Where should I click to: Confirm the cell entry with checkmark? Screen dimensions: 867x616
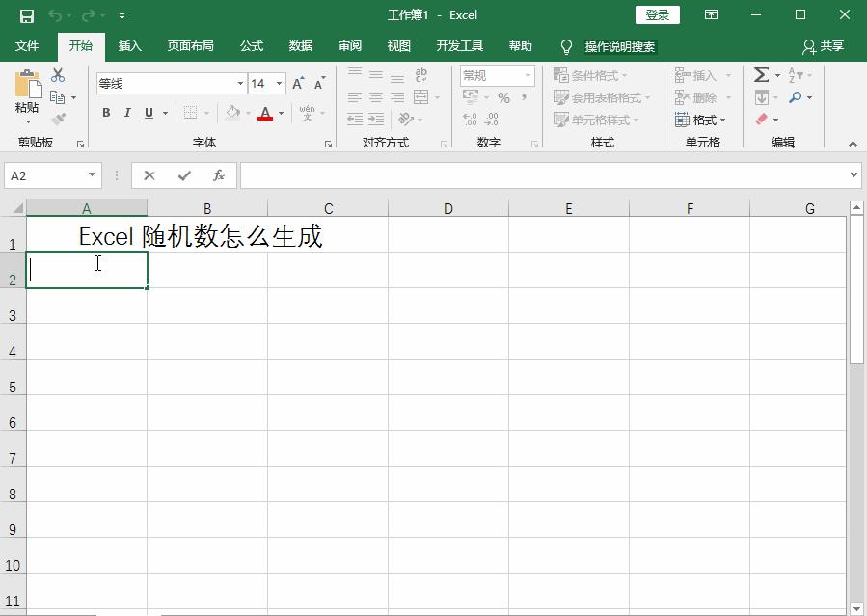coord(184,175)
